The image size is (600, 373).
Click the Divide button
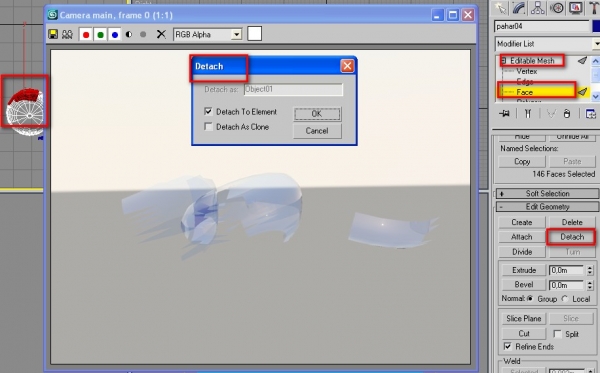pyautogui.click(x=522, y=252)
